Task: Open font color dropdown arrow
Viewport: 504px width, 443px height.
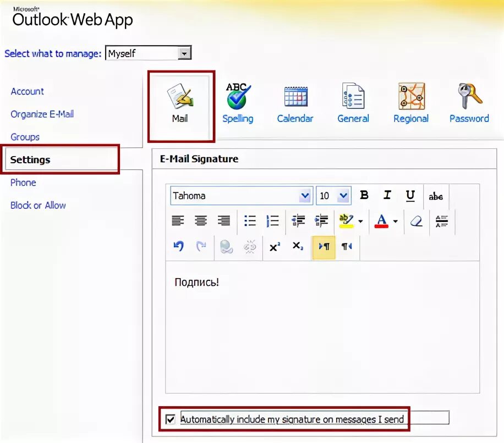Action: coord(396,221)
